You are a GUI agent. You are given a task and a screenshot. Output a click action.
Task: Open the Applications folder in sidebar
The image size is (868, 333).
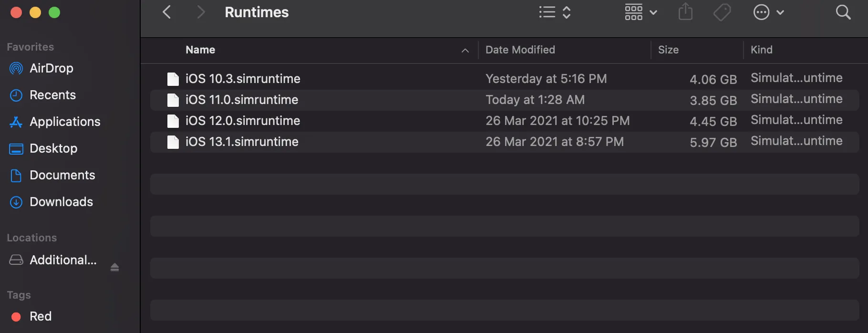point(65,122)
